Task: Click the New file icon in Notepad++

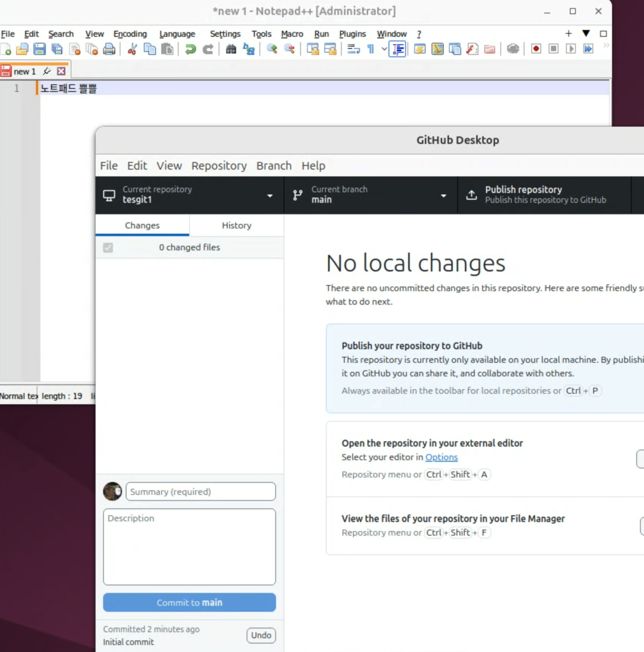Action: pos(6,49)
